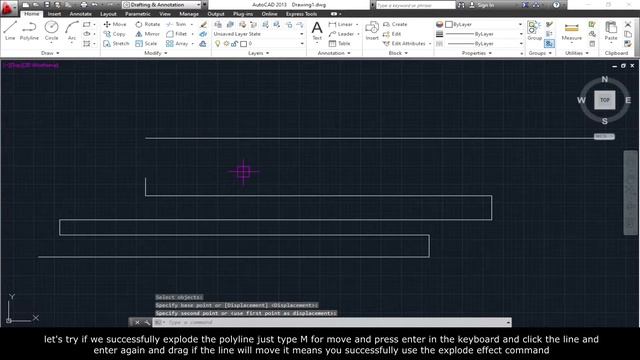Image resolution: width=640 pixels, height=360 pixels.
Task: Insert a Table
Action: pyautogui.click(x=340, y=43)
